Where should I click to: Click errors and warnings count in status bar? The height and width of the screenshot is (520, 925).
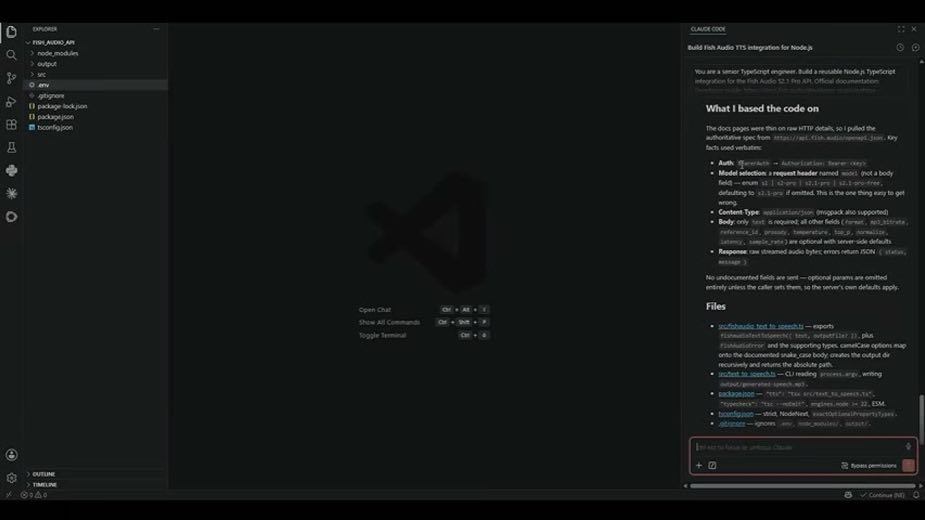pyautogui.click(x=34, y=495)
